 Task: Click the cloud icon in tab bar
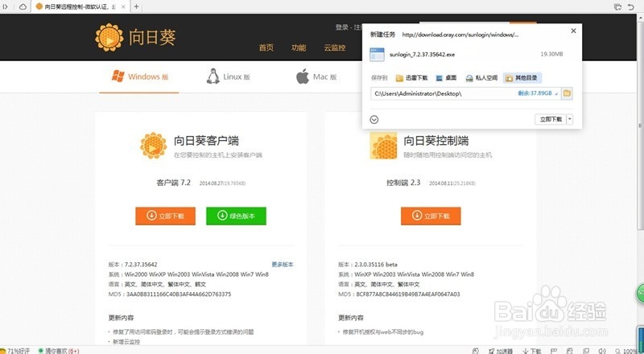coord(23,6)
